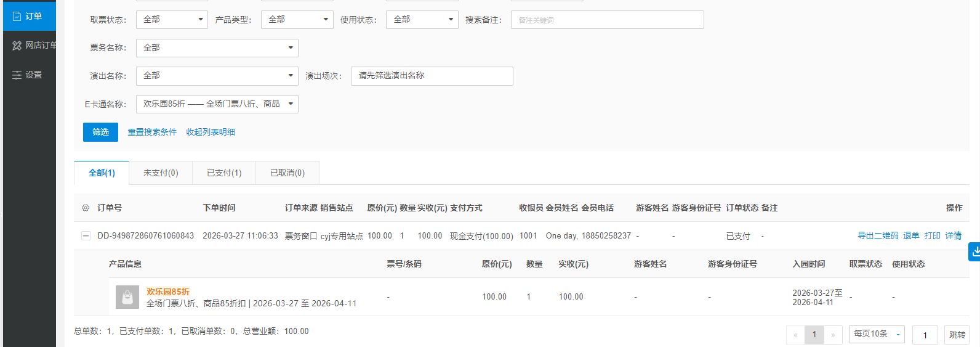Open the 取票状态 dropdown
980x347 pixels.
172,20
